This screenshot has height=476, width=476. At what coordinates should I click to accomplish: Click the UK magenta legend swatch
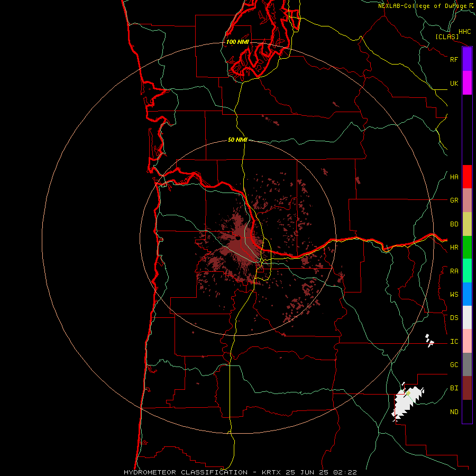click(x=467, y=83)
